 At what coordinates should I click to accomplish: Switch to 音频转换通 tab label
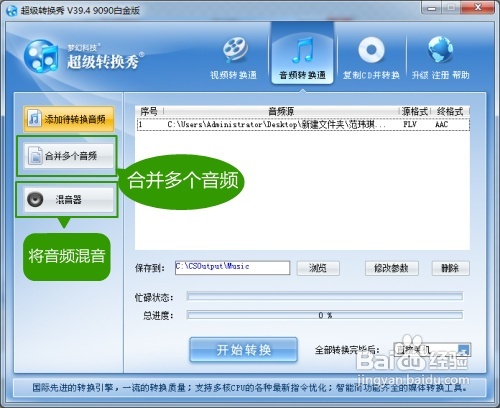coord(302,75)
